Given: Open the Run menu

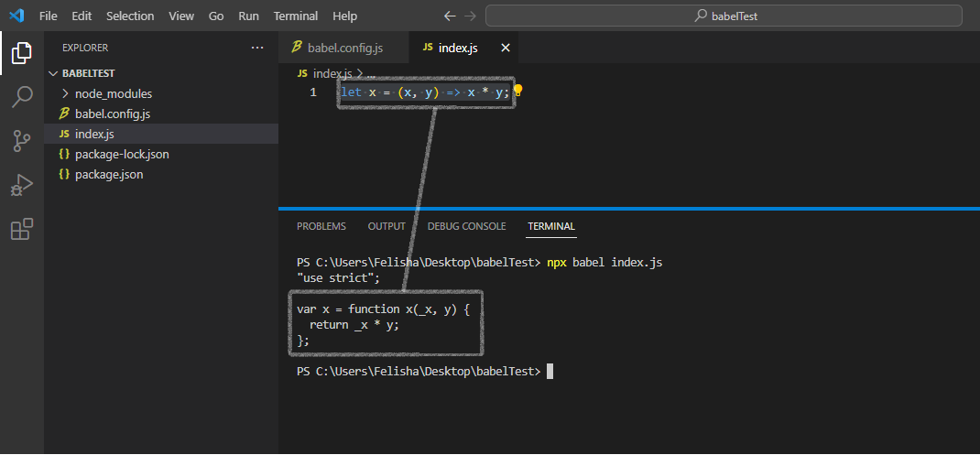Looking at the screenshot, I should coord(249,16).
